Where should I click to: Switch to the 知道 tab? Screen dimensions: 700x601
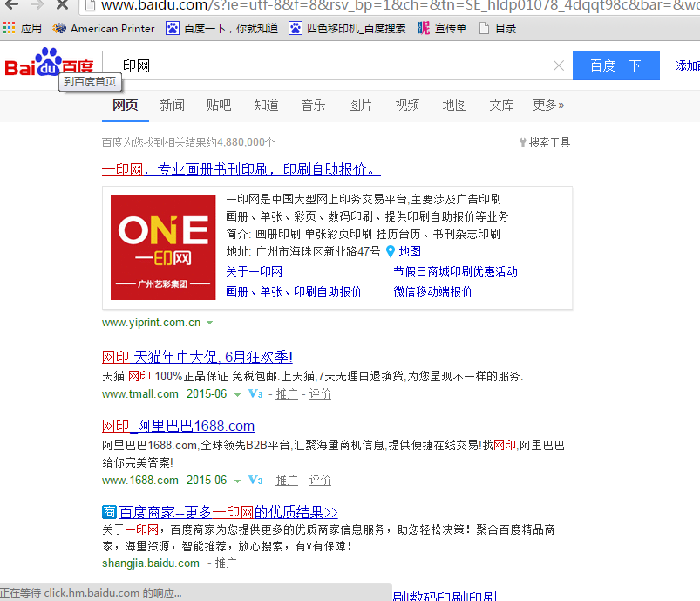coord(266,105)
